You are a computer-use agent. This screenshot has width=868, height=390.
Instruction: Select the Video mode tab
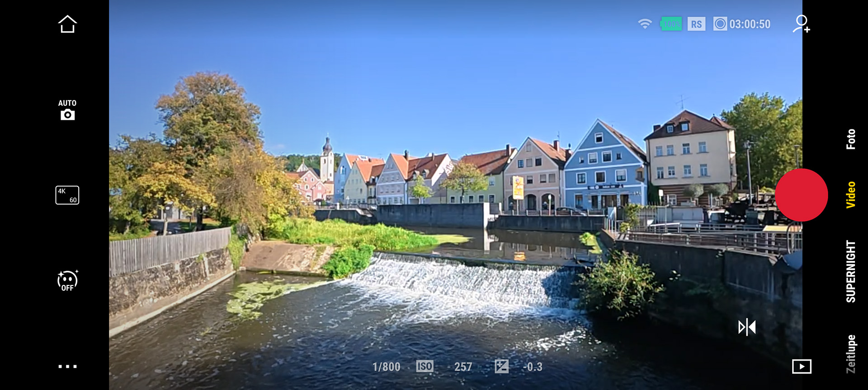pos(851,195)
